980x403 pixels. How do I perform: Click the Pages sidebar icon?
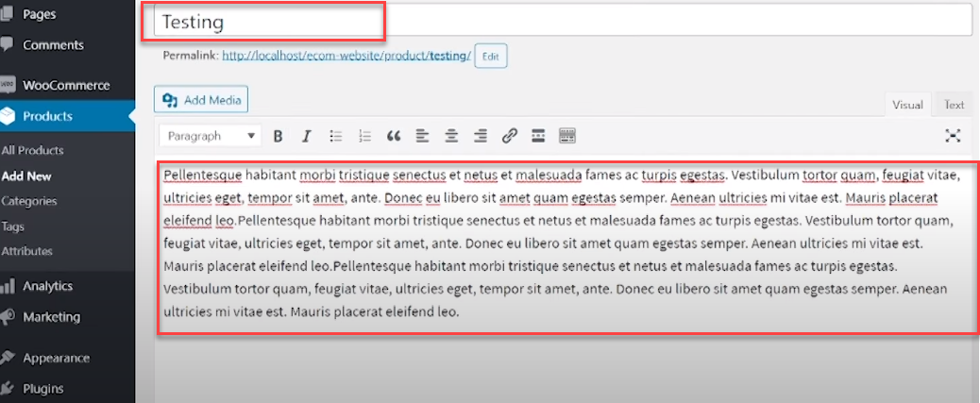tap(7, 14)
